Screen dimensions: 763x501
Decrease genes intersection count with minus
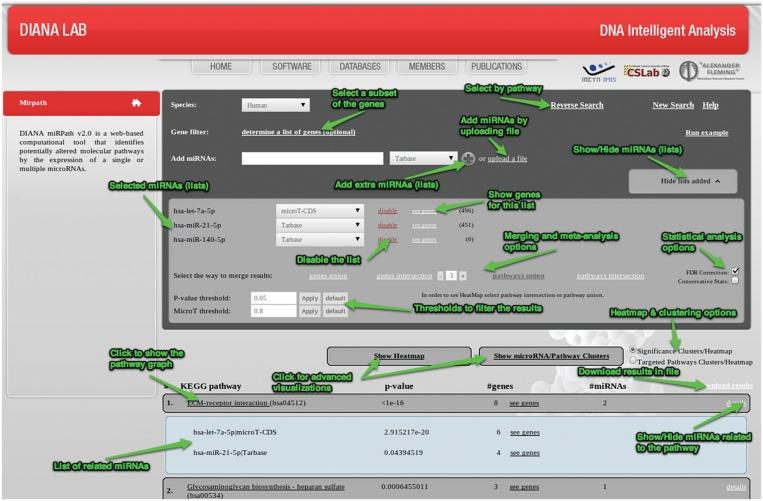click(x=440, y=276)
